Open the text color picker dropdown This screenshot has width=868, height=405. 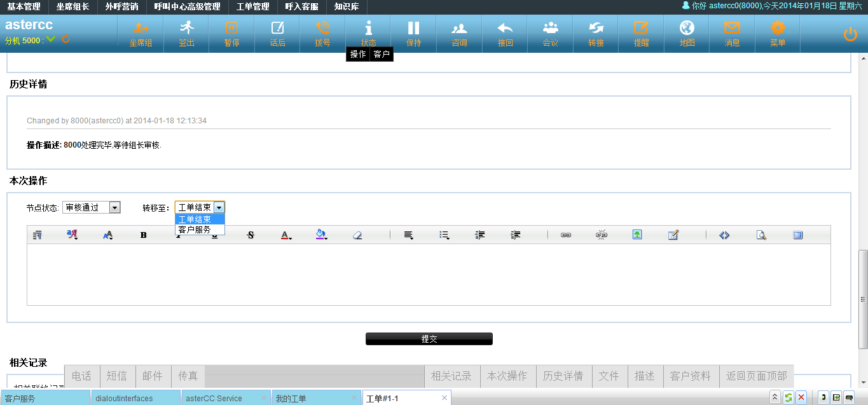(286, 235)
